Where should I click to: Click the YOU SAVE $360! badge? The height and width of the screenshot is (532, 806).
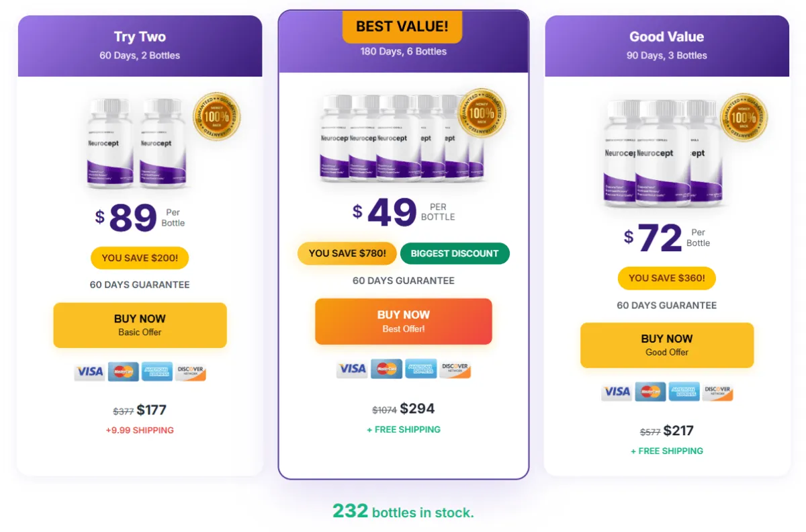point(666,278)
